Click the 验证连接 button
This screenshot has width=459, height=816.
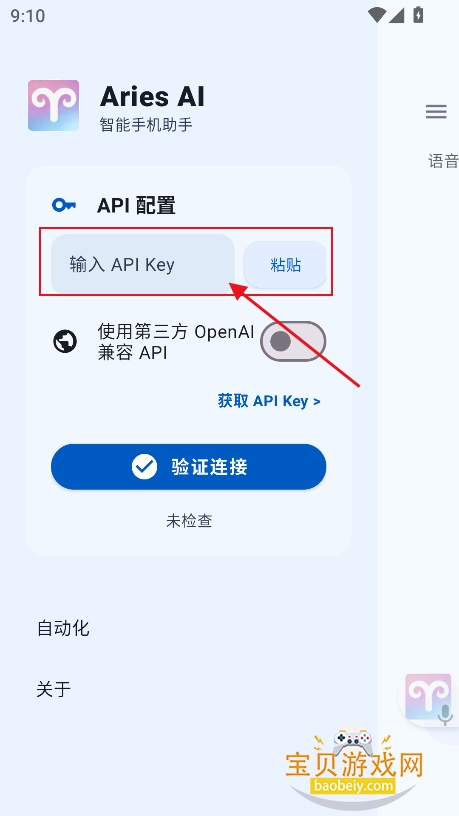coord(188,467)
